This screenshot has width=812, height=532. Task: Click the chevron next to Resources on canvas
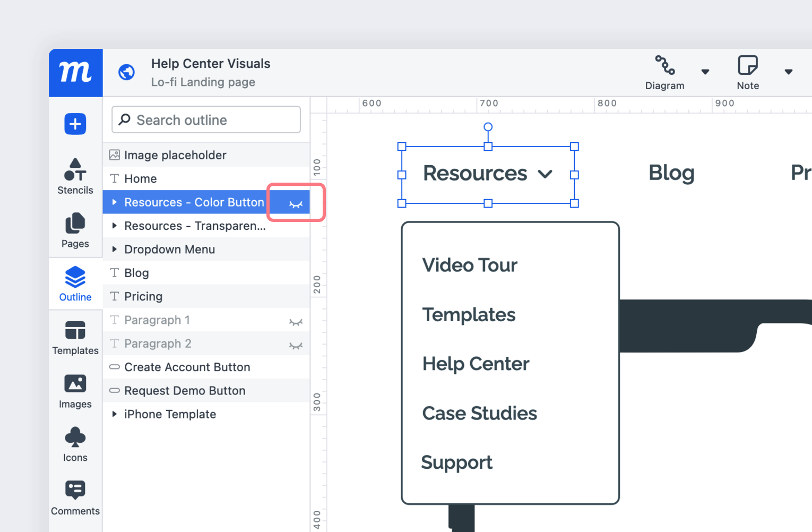(x=545, y=174)
